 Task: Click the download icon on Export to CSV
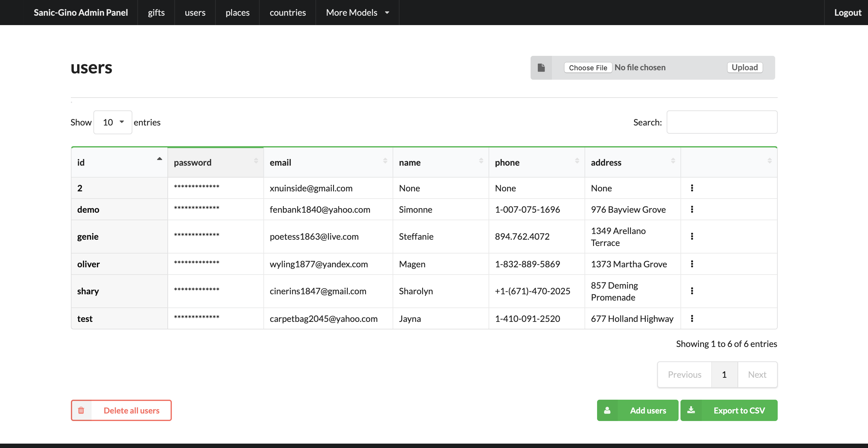coord(691,410)
